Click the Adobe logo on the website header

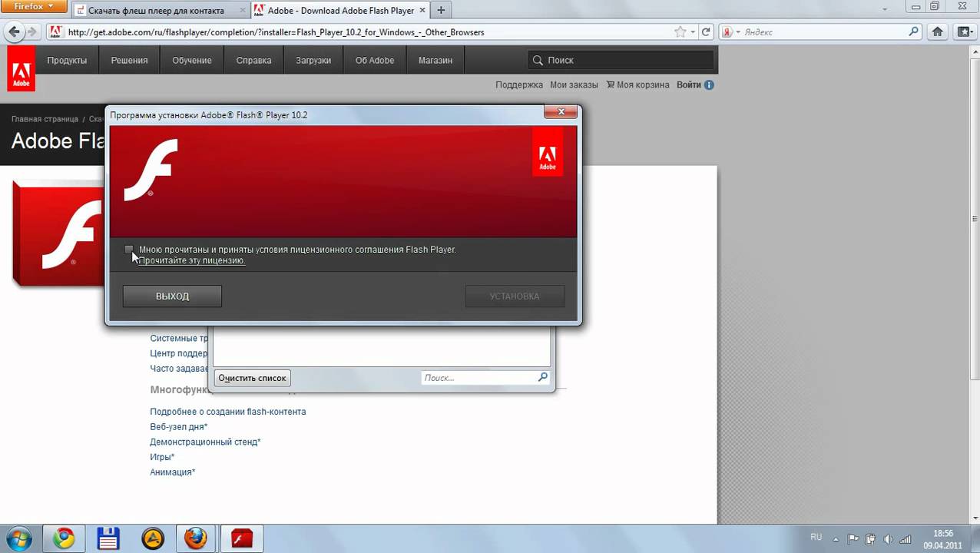(21, 69)
